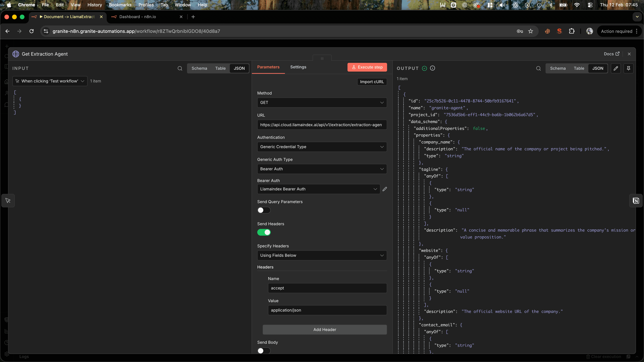The height and width of the screenshot is (362, 644).
Task: Edit output using the pencil icon
Action: (616, 68)
